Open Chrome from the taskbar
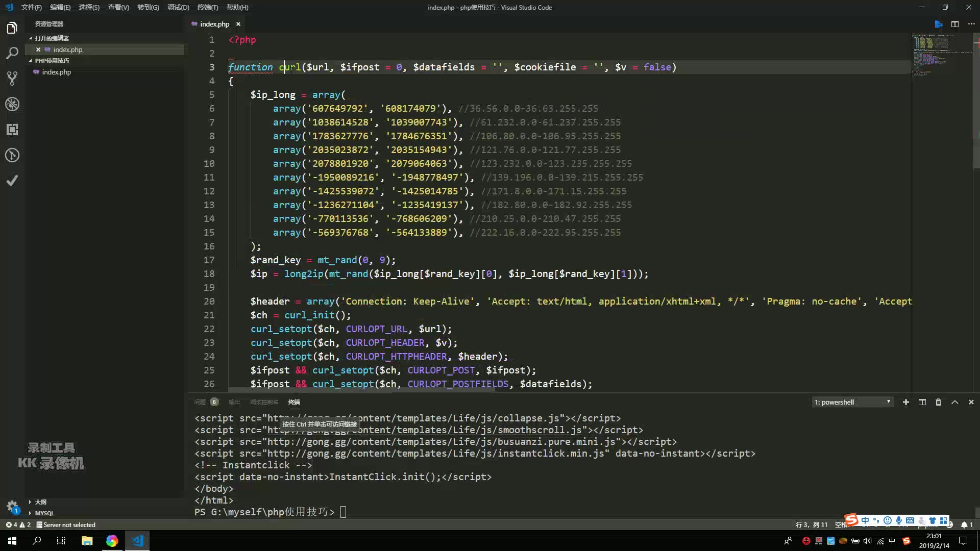Image resolution: width=980 pixels, height=551 pixels. pos(112,541)
